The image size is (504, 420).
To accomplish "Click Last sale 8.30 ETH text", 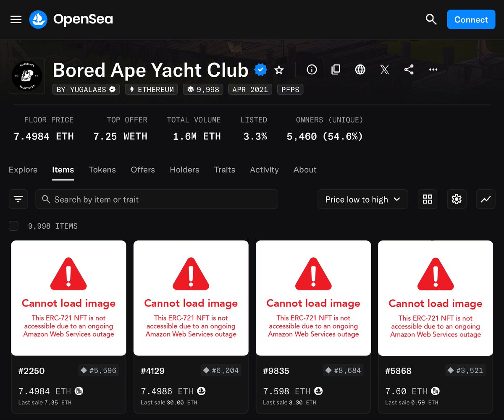I will [x=289, y=402].
